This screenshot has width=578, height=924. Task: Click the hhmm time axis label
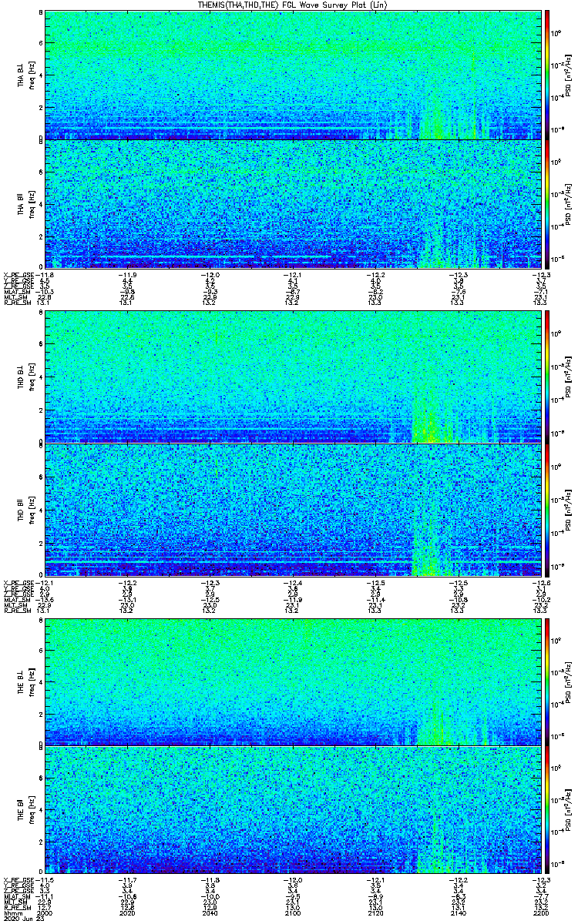[x=12, y=913]
